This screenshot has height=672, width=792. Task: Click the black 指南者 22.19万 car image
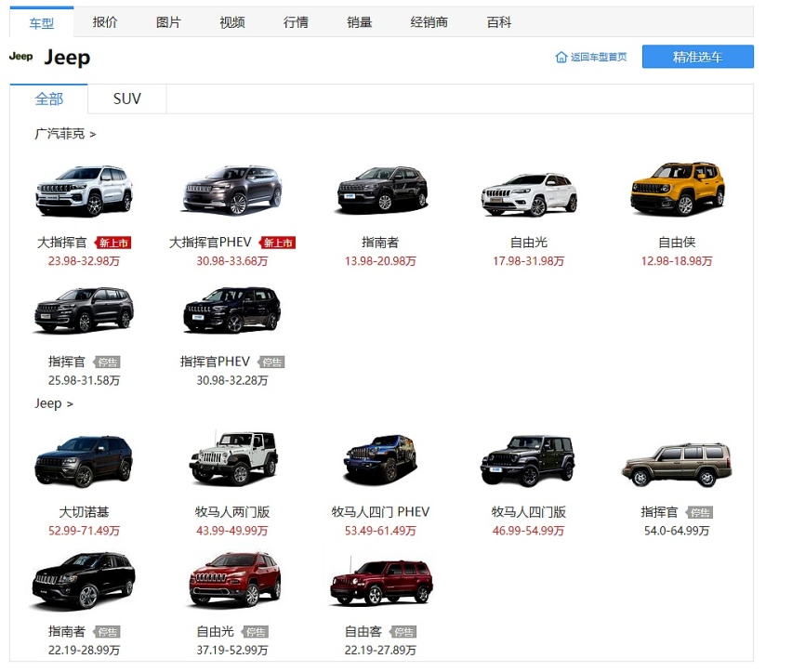[x=84, y=581]
